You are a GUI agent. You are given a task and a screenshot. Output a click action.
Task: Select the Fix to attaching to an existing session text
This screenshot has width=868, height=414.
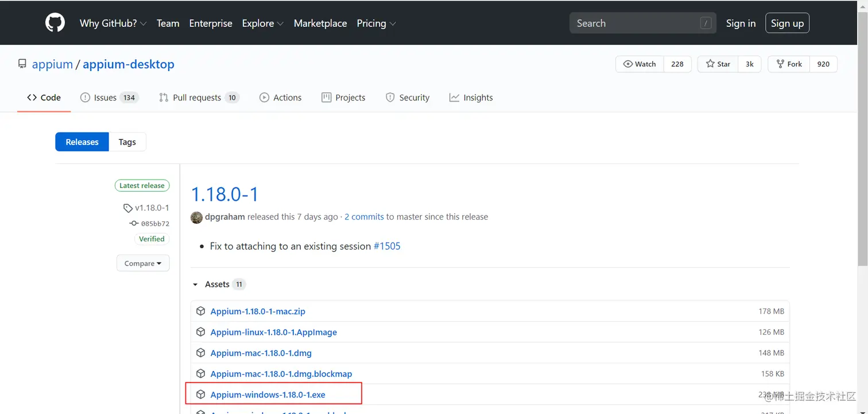click(290, 246)
